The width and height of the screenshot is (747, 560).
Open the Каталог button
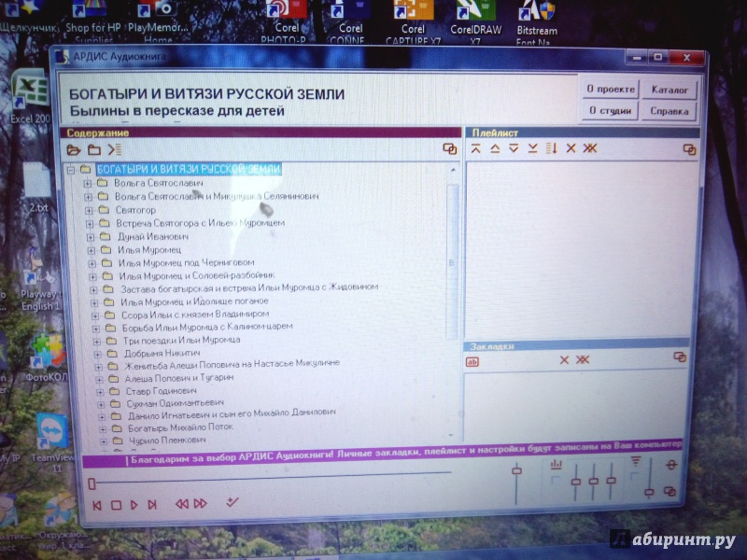[669, 90]
